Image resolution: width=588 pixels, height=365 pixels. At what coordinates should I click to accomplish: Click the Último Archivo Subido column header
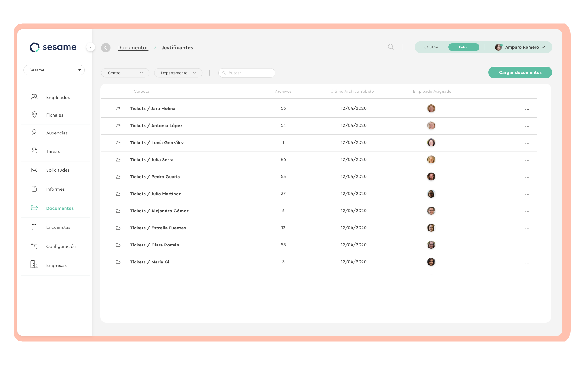(x=352, y=91)
